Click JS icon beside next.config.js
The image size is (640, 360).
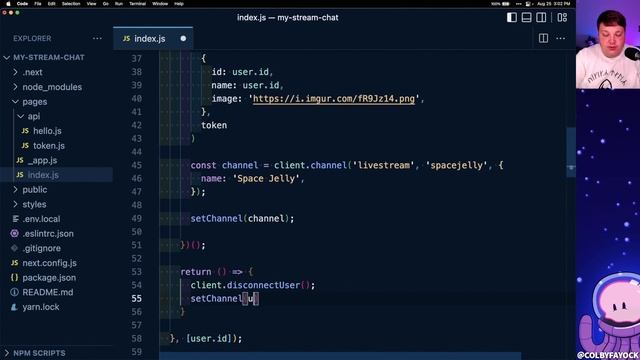(15, 263)
